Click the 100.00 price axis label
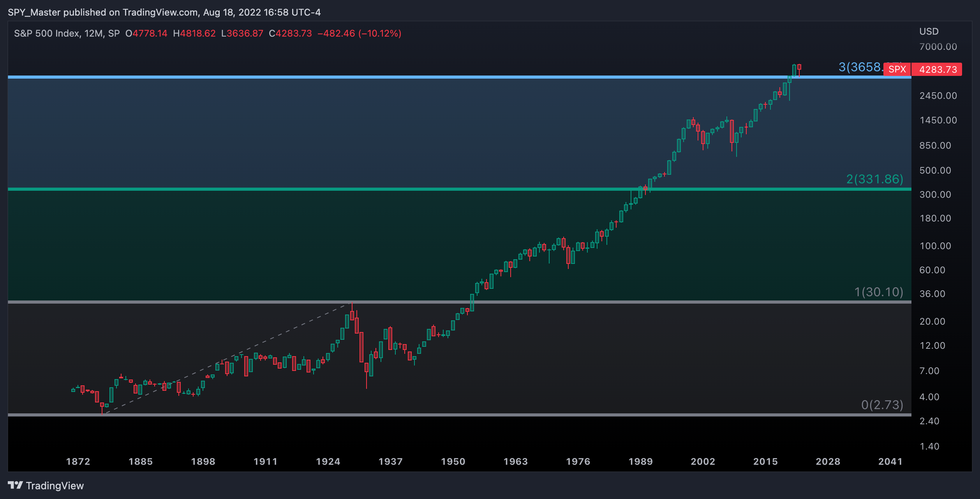Screen dimensions: 980x499 click(x=935, y=246)
